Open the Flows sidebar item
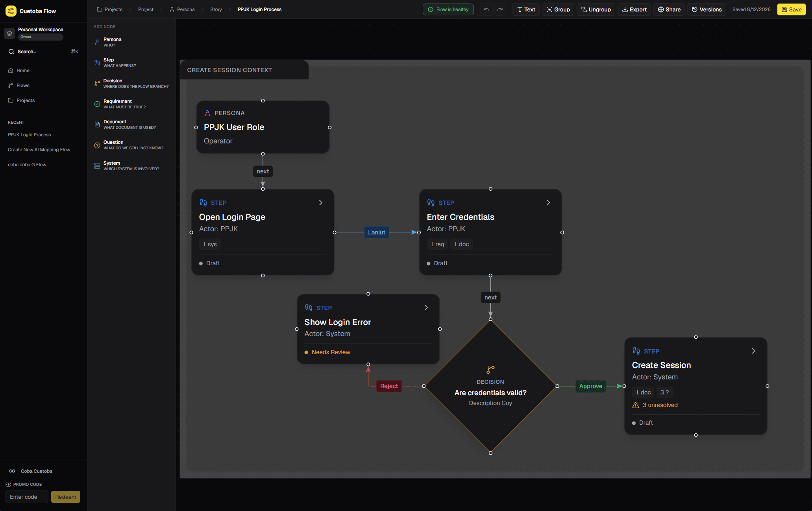The image size is (812, 511). coord(43,85)
